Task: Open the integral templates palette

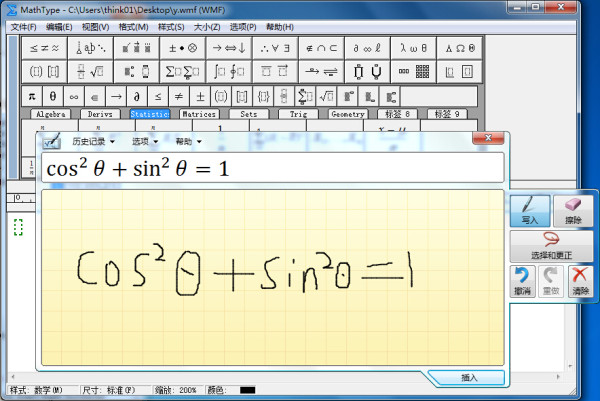Action: [x=229, y=72]
